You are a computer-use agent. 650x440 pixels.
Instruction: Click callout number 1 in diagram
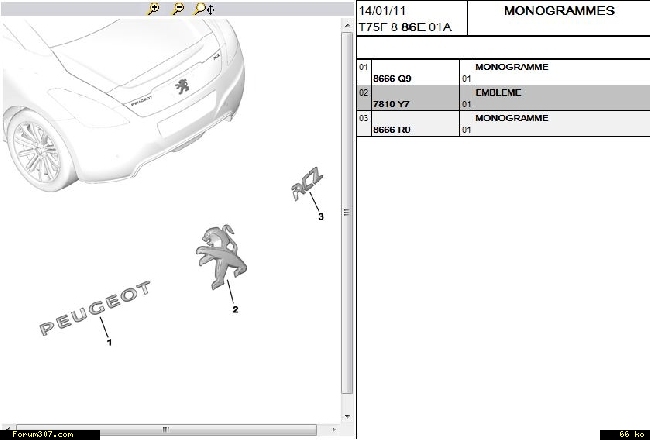pyautogui.click(x=109, y=343)
